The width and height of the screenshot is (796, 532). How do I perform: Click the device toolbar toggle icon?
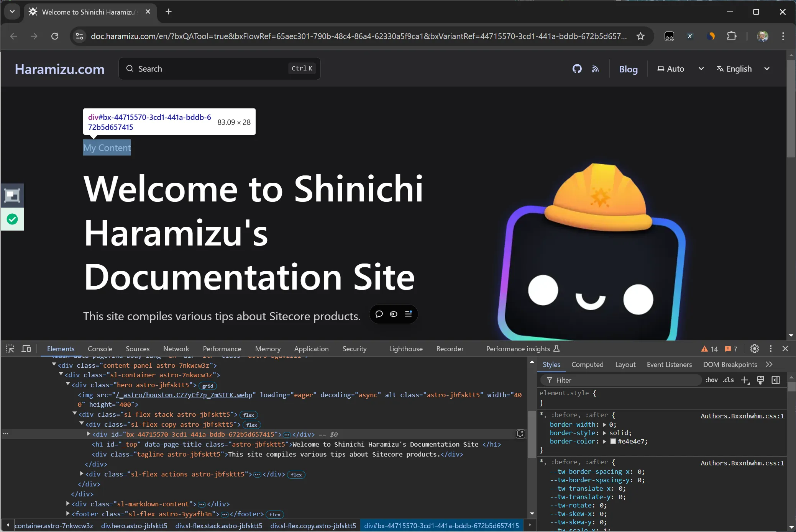point(26,349)
